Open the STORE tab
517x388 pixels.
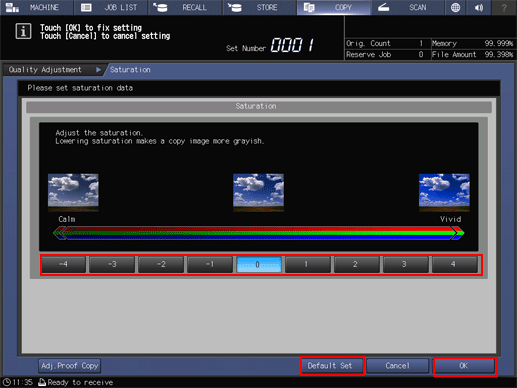(259, 7)
